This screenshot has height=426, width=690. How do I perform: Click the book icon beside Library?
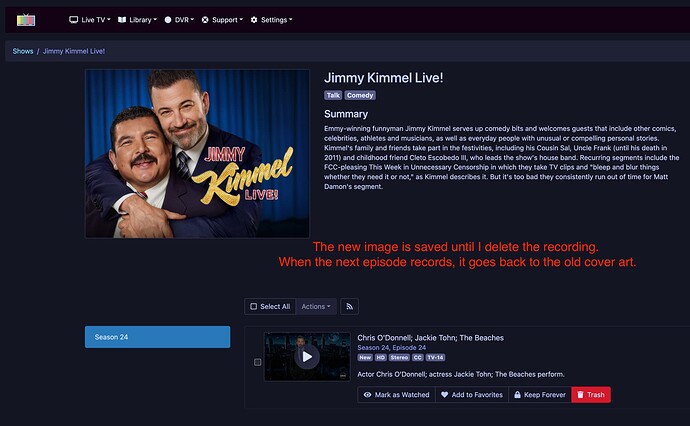tap(122, 20)
